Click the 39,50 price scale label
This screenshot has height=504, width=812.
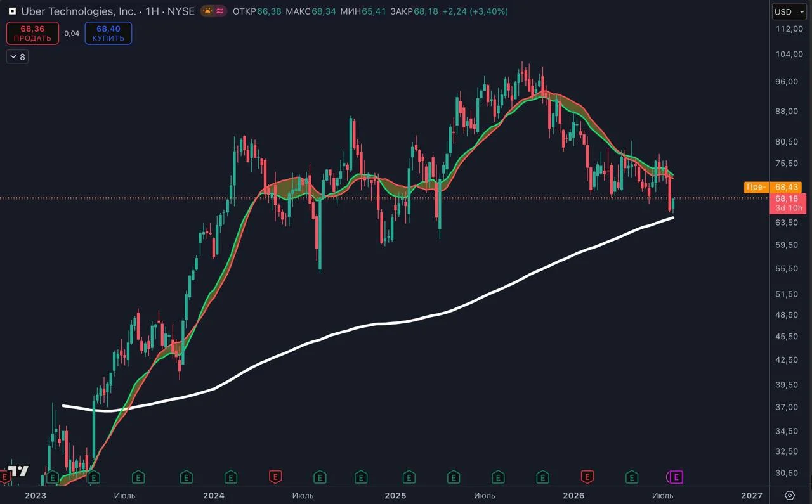click(787, 384)
